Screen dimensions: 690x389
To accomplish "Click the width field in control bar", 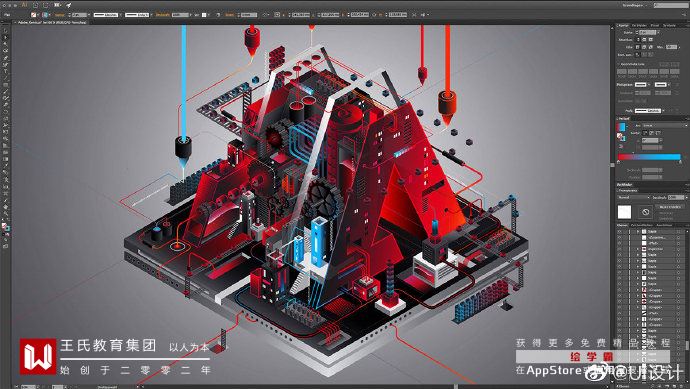I will click(360, 15).
